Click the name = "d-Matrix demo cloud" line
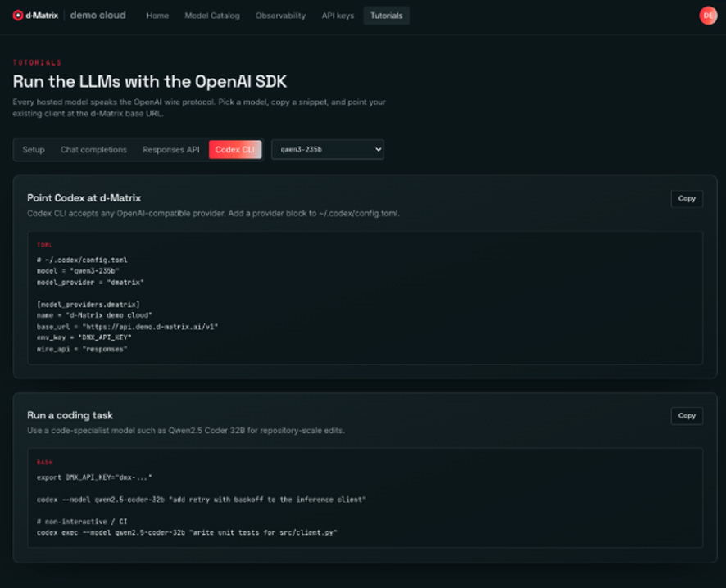This screenshot has width=726, height=588. [94, 315]
